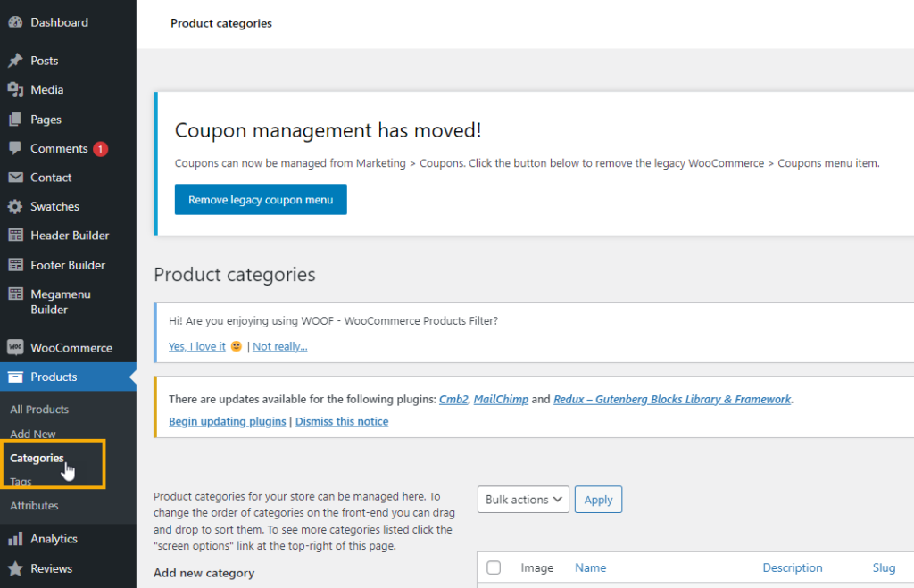Viewport: 914px width, 588px height.
Task: Click the Apply button
Action: point(598,500)
